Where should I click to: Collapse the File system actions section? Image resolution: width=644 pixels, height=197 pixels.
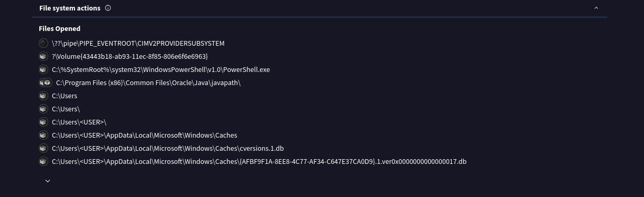pos(596,8)
